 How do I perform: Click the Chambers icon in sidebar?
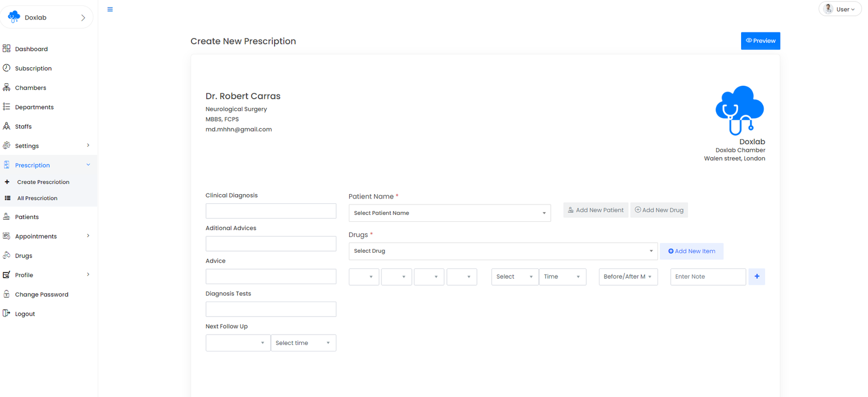point(7,87)
